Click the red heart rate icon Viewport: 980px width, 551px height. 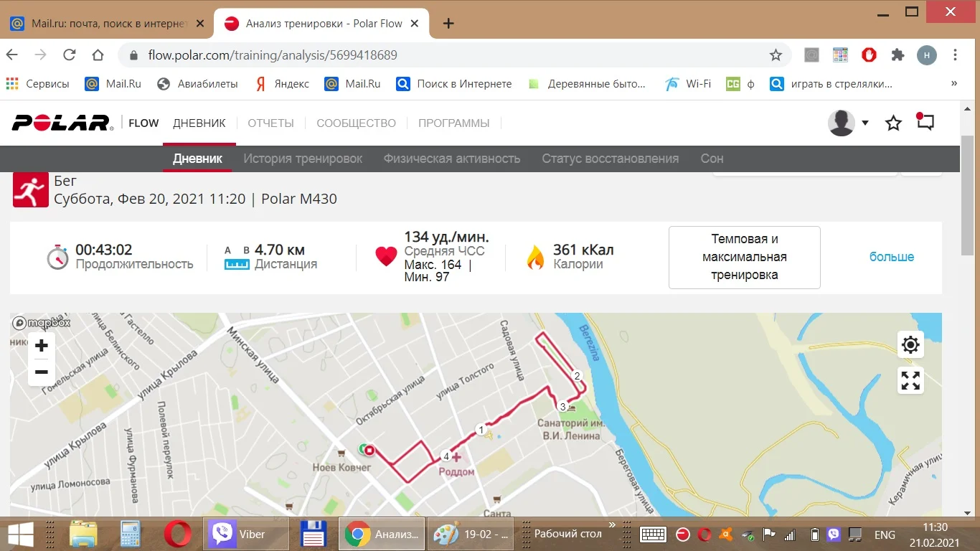(x=386, y=256)
